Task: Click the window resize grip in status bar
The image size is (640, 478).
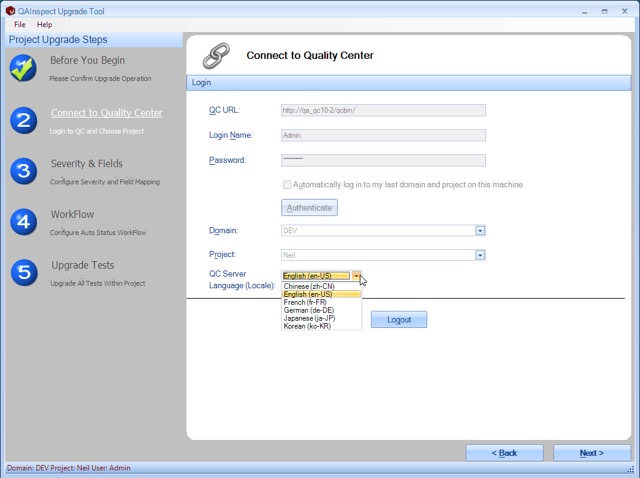Action: click(x=630, y=469)
